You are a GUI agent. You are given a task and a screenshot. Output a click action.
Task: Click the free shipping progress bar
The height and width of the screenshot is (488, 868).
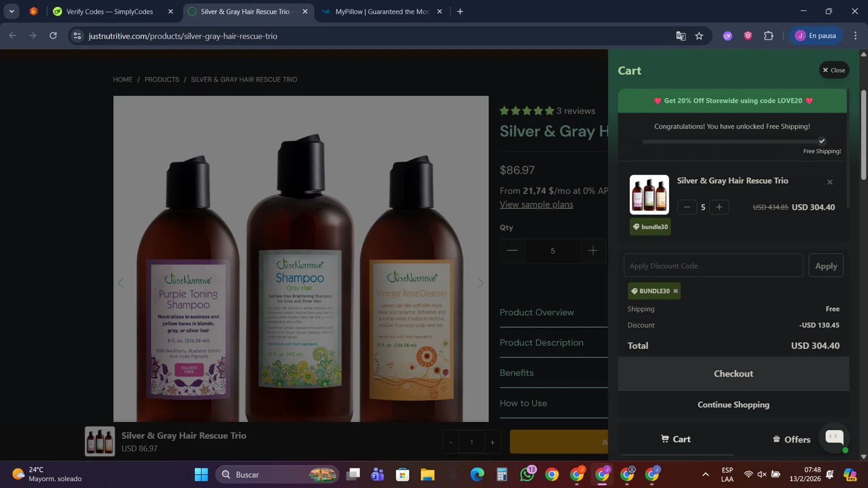[x=733, y=141]
